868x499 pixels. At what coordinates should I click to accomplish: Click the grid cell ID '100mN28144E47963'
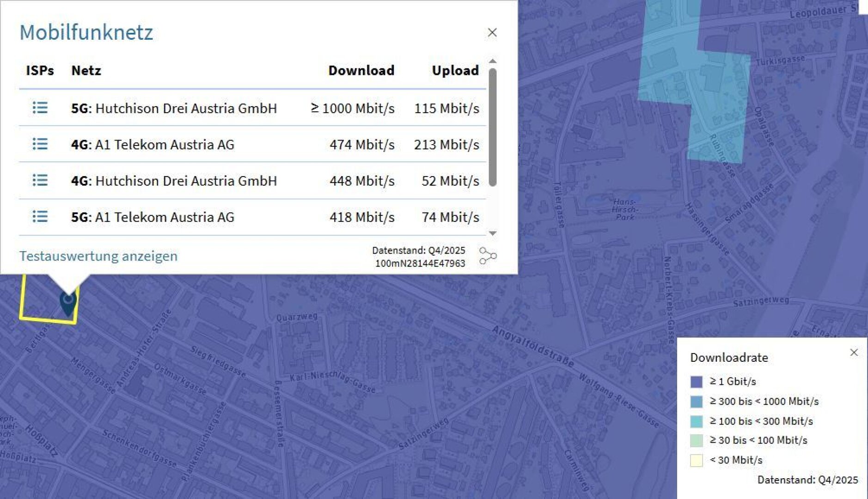coord(420,263)
